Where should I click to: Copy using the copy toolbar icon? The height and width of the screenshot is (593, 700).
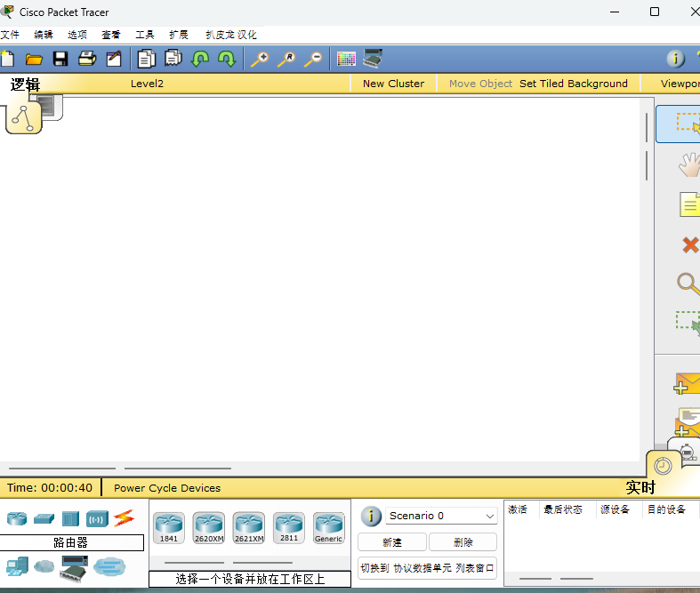(147, 59)
